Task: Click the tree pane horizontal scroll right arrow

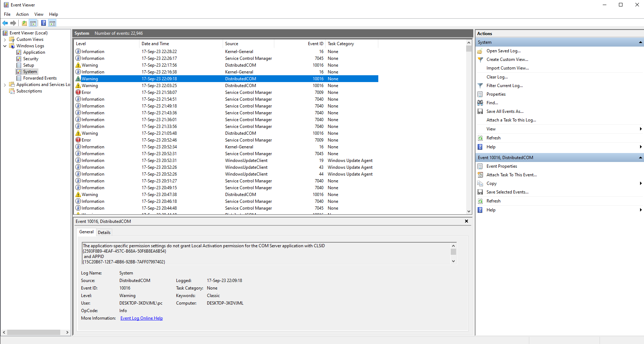Action: point(67,333)
